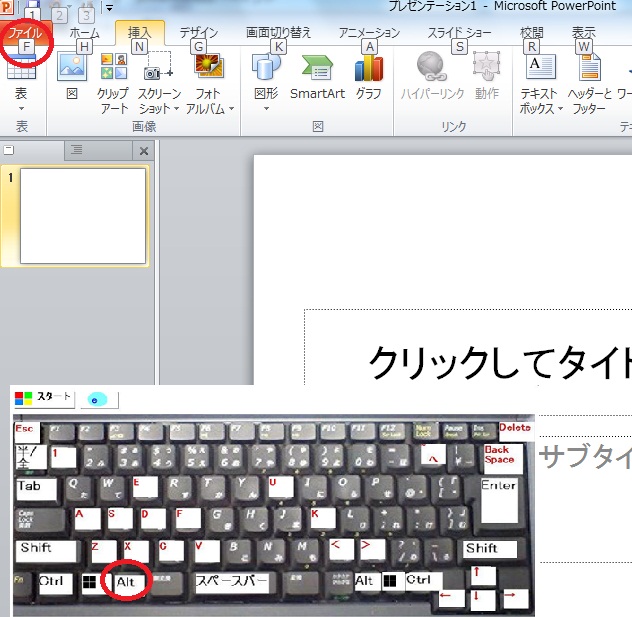Switch to the ホーム ribbon tab

[x=84, y=33]
